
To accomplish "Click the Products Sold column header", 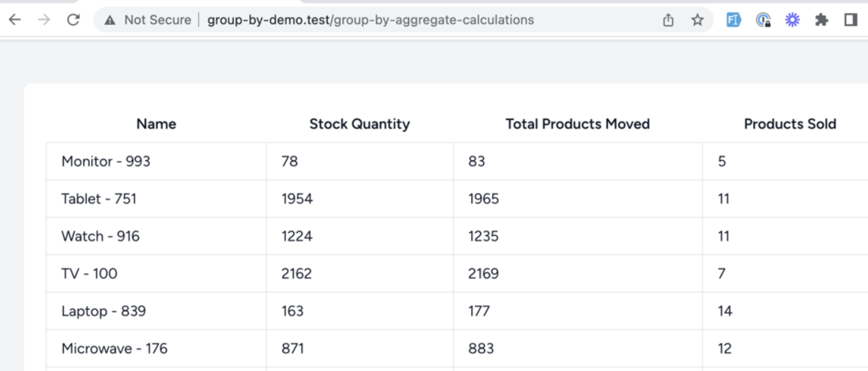I will (x=790, y=124).
